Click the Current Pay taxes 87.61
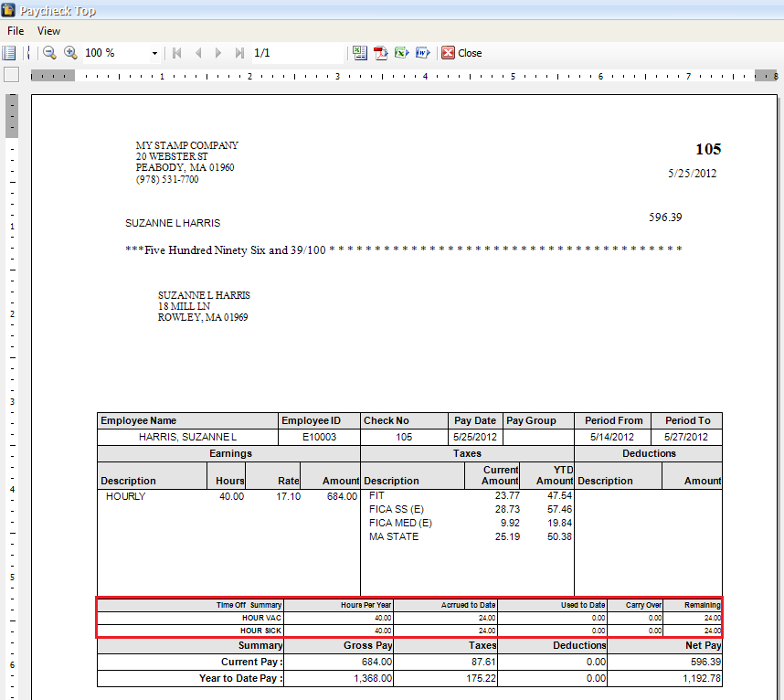Image resolution: width=784 pixels, height=700 pixels. 483,662
